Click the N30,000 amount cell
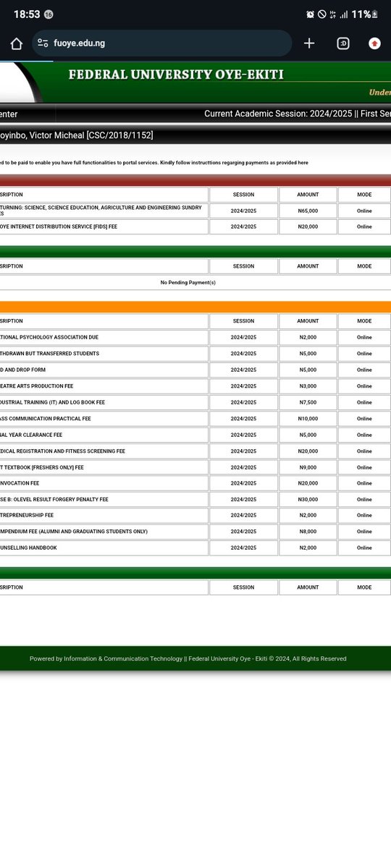This screenshot has width=391, height=868. coord(308,499)
